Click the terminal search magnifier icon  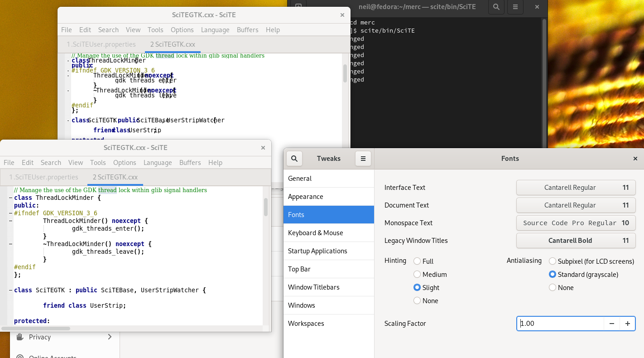click(496, 7)
